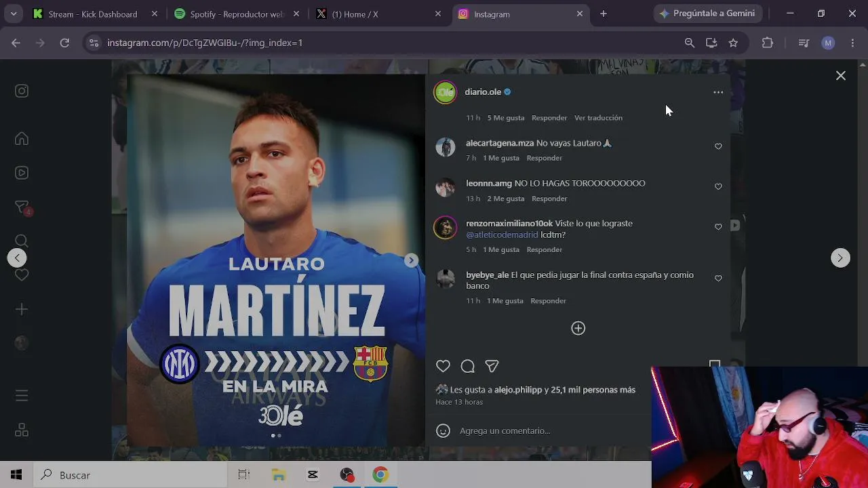Switch to the Spotify Reproductor web tab
Screen dimensions: 868x488
(x=237, y=14)
